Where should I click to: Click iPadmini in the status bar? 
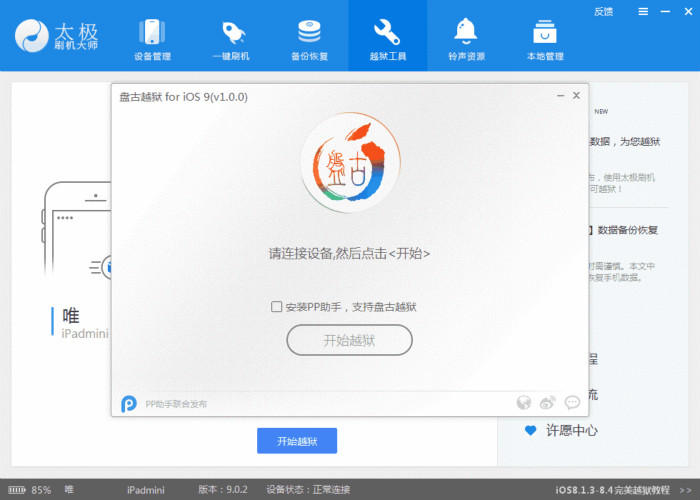[x=146, y=490]
